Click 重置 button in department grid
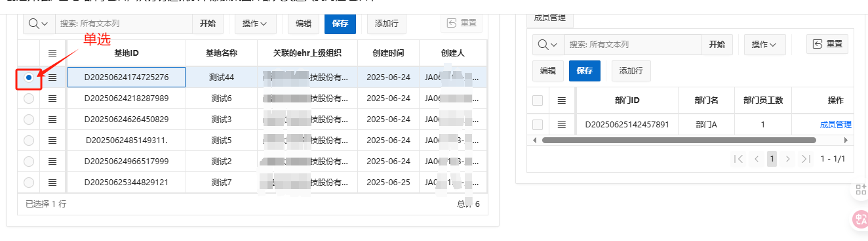This screenshot has height=241, width=868. coord(827,44)
